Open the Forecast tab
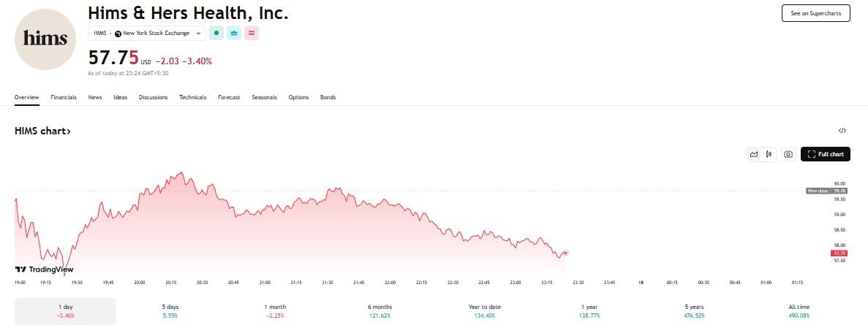 [x=229, y=97]
